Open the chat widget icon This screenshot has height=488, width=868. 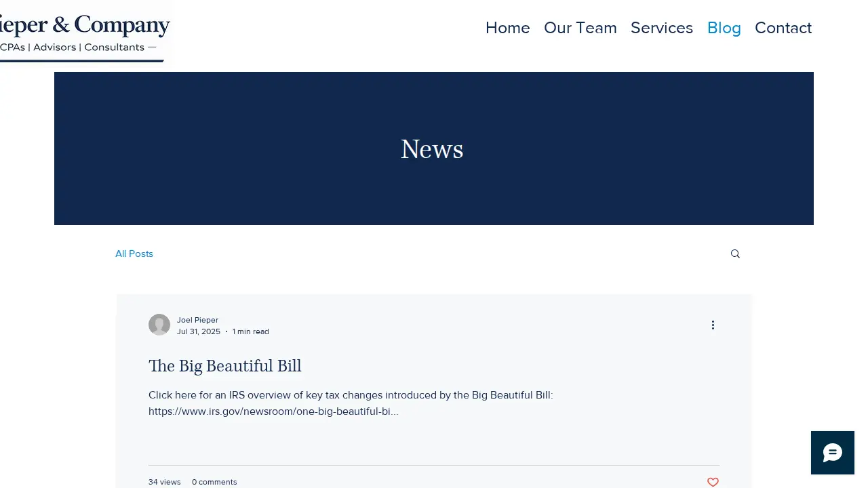coord(833,453)
